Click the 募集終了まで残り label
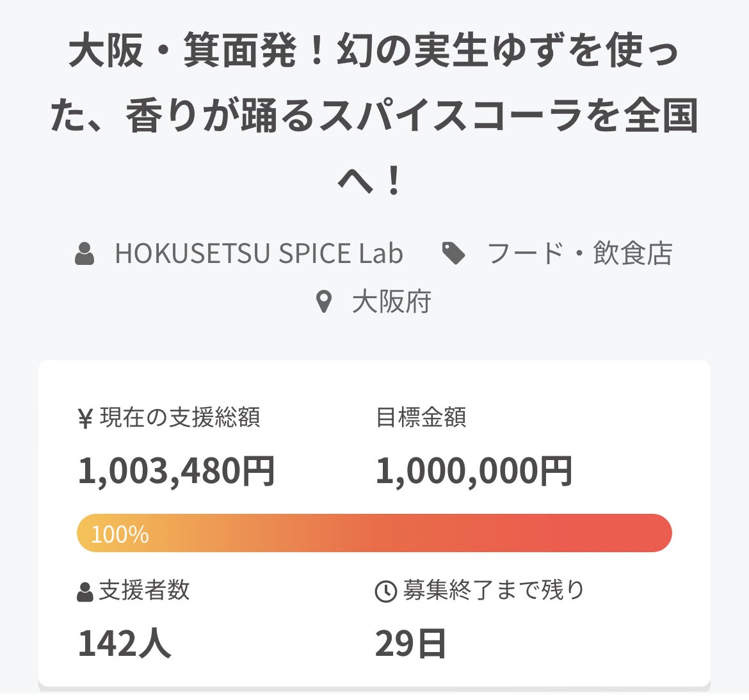Image resolution: width=749 pixels, height=700 pixels. (494, 590)
